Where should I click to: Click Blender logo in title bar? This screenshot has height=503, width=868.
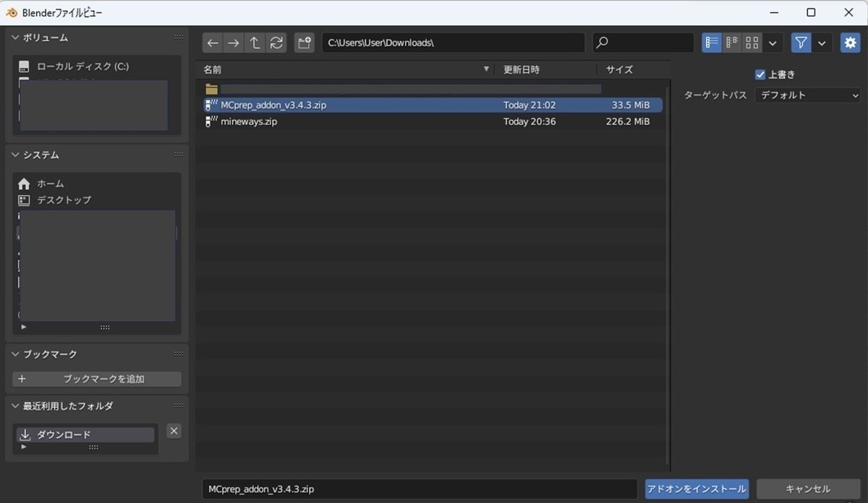pyautogui.click(x=12, y=12)
